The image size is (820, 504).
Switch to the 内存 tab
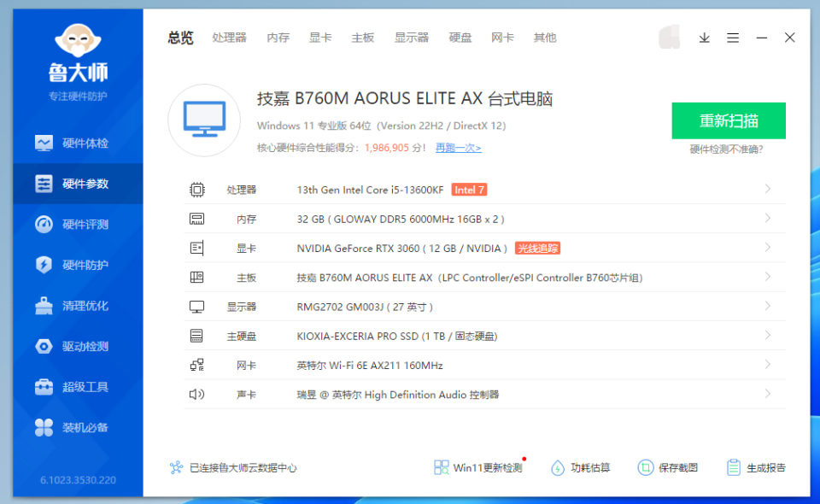pos(278,38)
